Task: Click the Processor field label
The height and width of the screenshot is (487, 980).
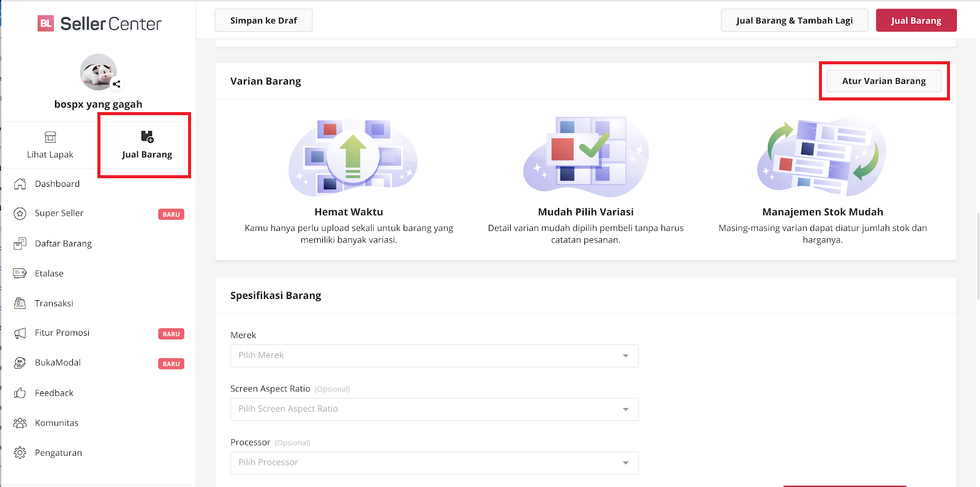Action: point(250,442)
